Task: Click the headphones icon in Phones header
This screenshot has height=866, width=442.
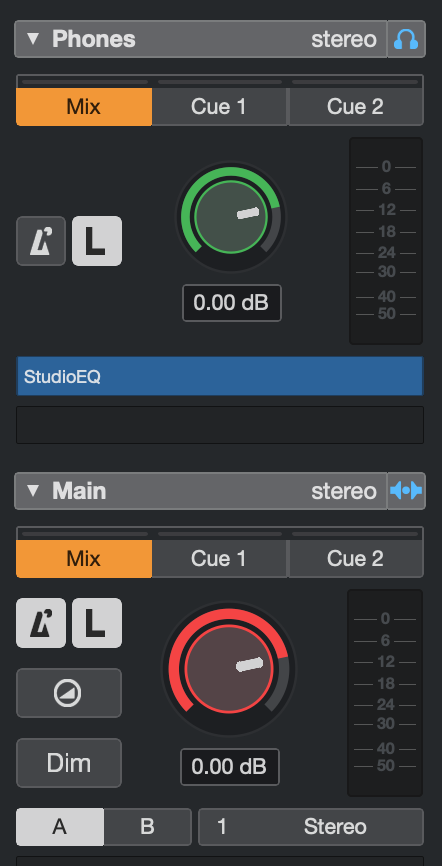Action: pos(406,39)
